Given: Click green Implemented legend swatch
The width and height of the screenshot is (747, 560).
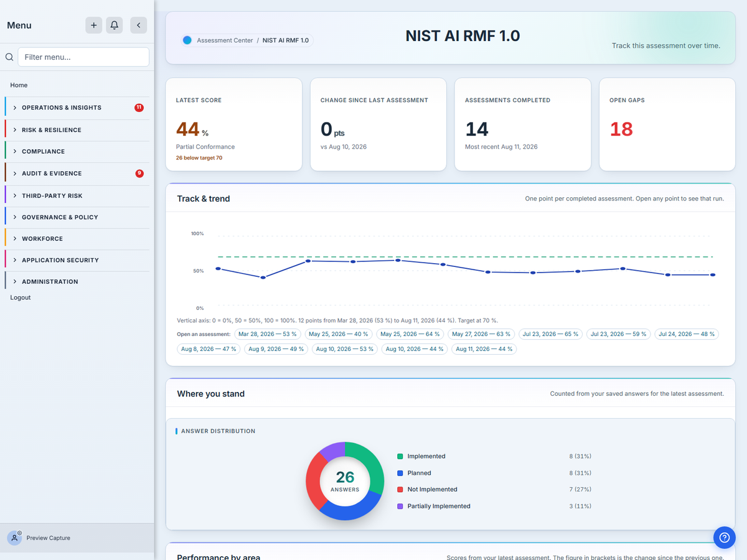Looking at the screenshot, I should click(400, 456).
